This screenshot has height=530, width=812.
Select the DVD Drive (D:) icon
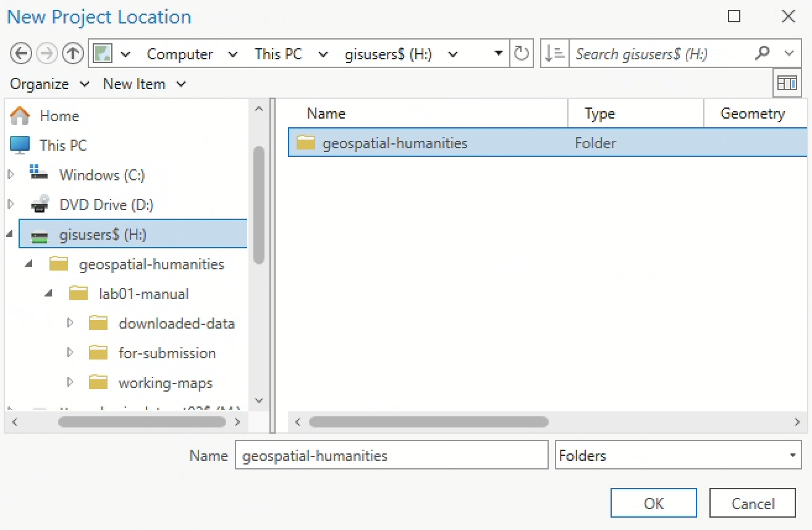coord(40,204)
